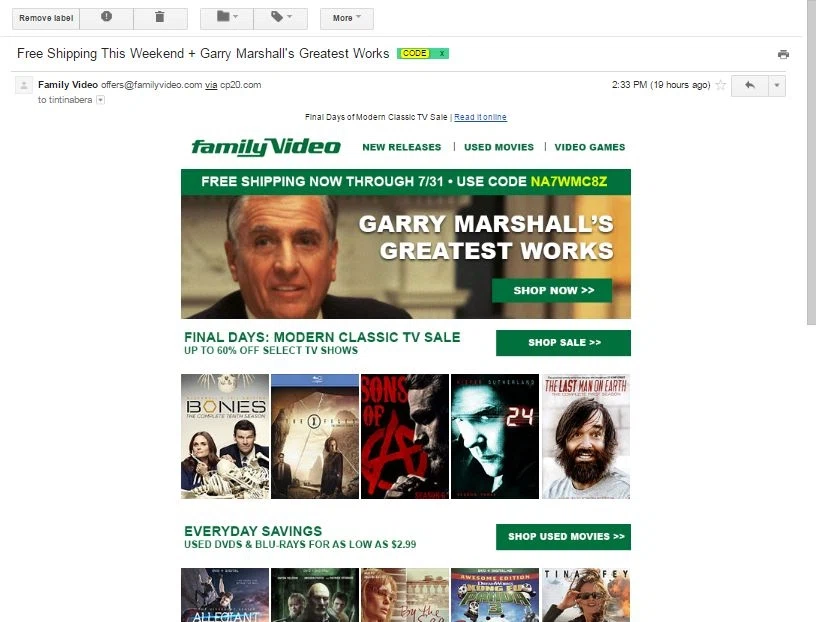Open the Labels tag dropdown
816x622 pixels.
(x=280, y=17)
